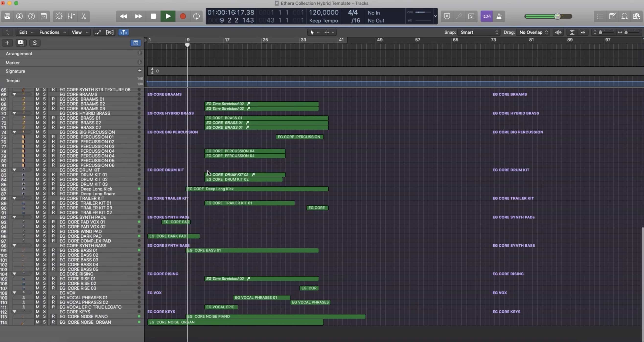This screenshot has width=644, height=342.
Task: Add an Arrangement marker with plus
Action: pyautogui.click(x=140, y=53)
